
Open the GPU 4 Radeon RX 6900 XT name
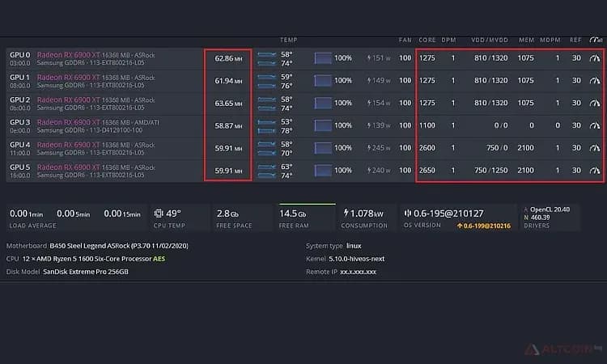coord(69,145)
